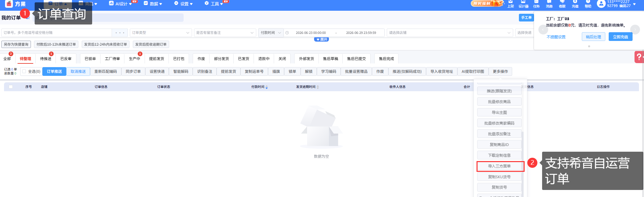This screenshot has width=644, height=197.
Task: Choose 导入三方面单 from more-actions list
Action: (x=499, y=166)
